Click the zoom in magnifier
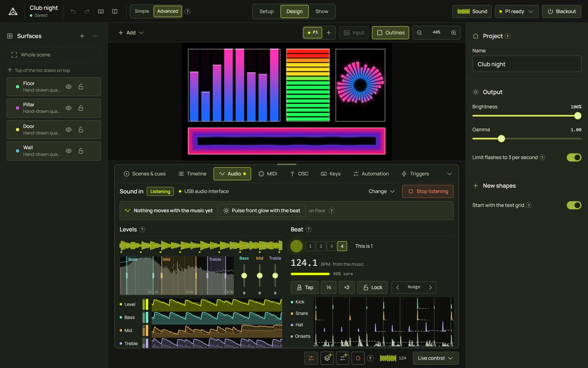Image resolution: width=588 pixels, height=368 pixels. (x=454, y=32)
